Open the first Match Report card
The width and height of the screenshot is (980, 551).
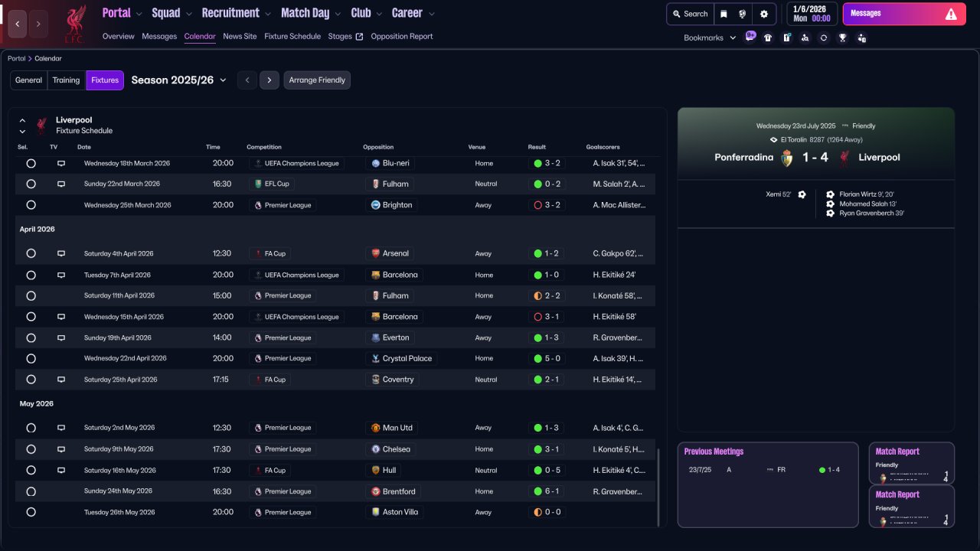(x=911, y=463)
